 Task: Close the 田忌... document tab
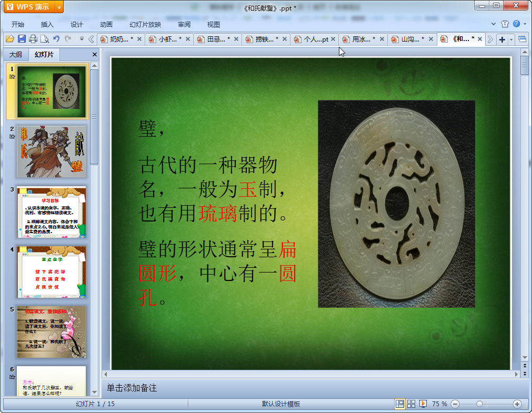[x=236, y=39]
